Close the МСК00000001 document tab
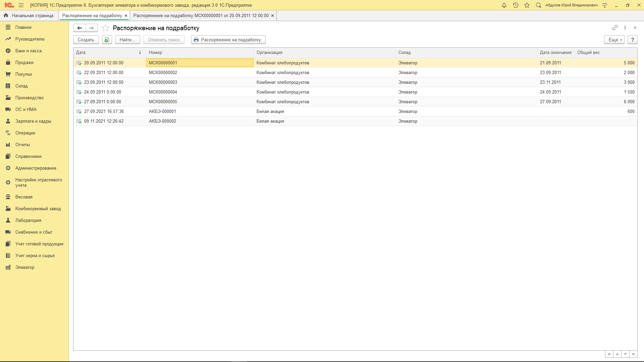The width and height of the screenshot is (644, 362). click(272, 16)
